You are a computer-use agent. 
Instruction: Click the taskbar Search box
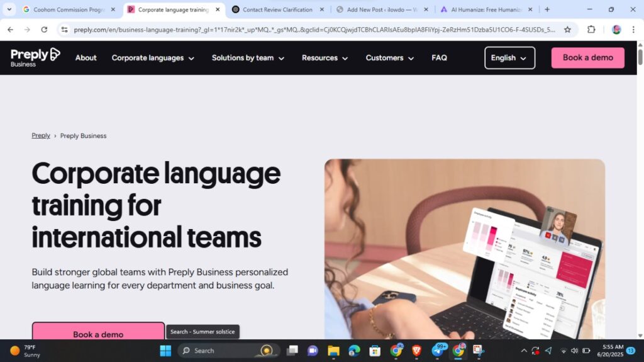(x=229, y=351)
